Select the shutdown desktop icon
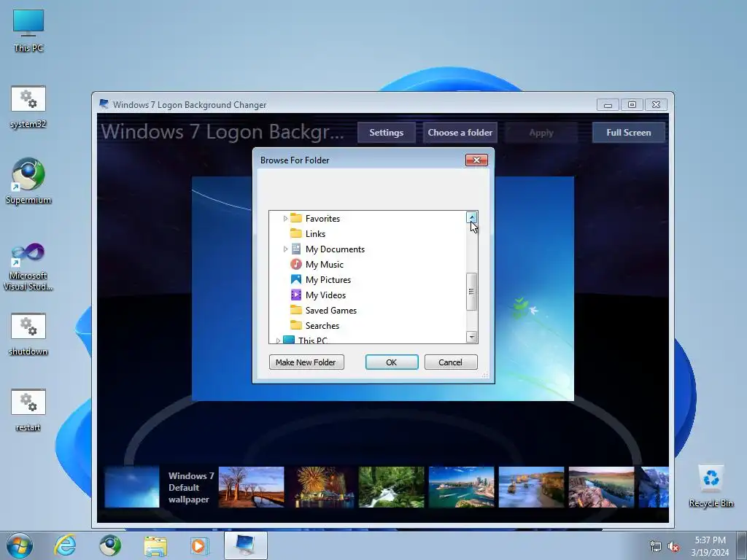 (28, 334)
